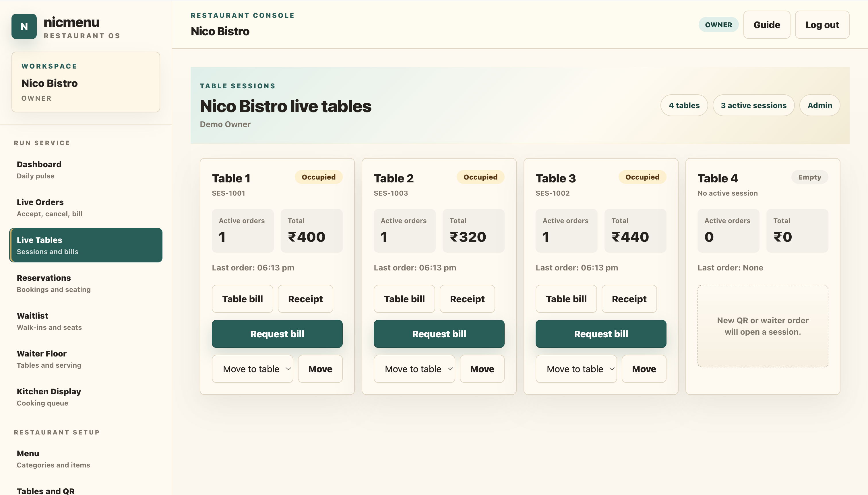Open Reservations section

(x=86, y=283)
